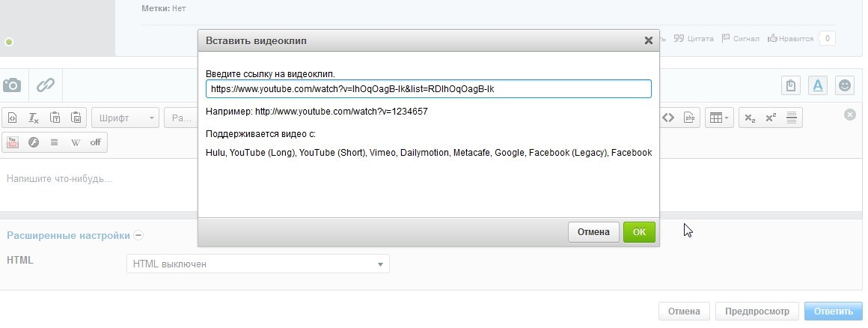Click the YouTube video insert icon
This screenshot has height=328, width=868.
coord(13,142)
